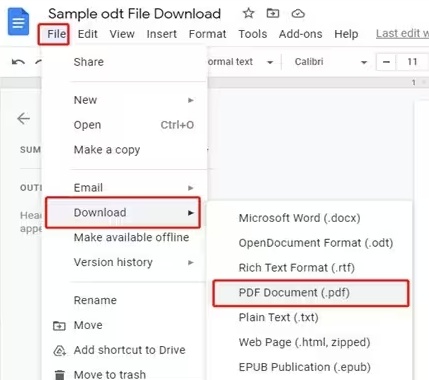The width and height of the screenshot is (429, 380).
Task: Open the Add-ons menu
Action: [301, 34]
